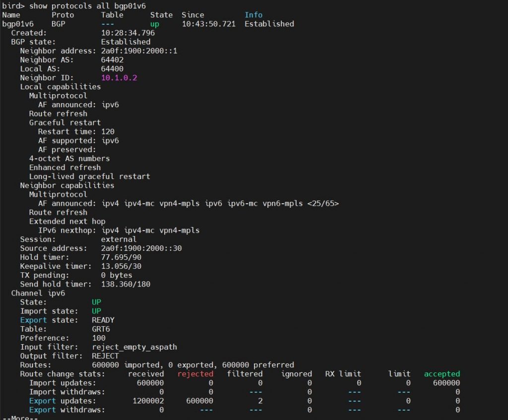
Task: Click the Hold timer value '77.695/90'
Action: coord(121,257)
